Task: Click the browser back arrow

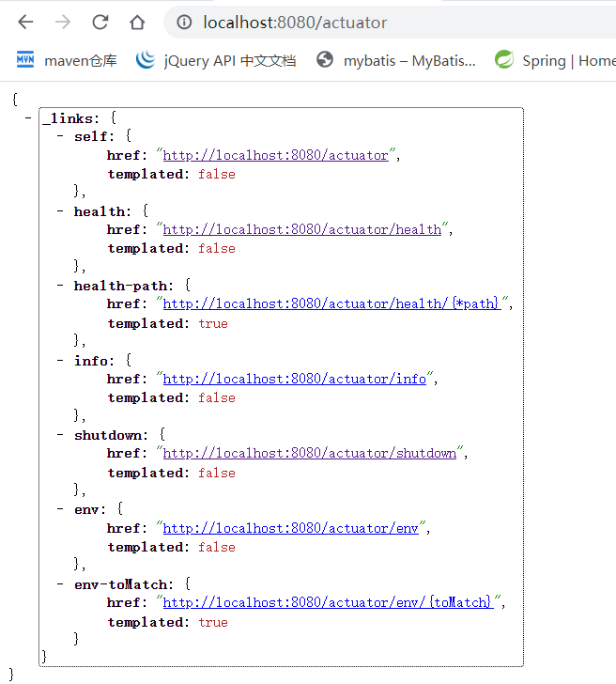Action: [x=25, y=23]
